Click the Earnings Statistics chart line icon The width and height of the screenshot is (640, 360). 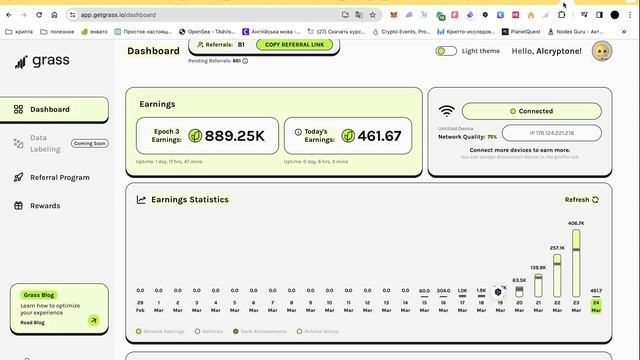[x=141, y=200]
